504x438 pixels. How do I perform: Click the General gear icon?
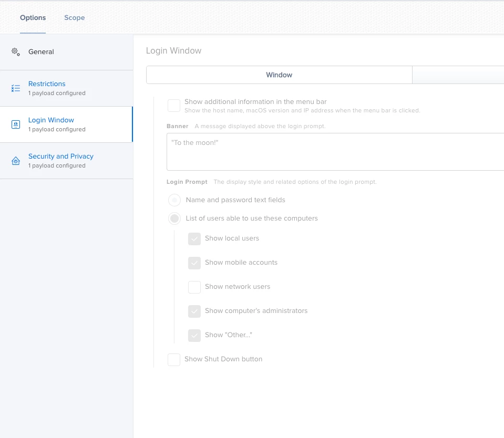(16, 51)
